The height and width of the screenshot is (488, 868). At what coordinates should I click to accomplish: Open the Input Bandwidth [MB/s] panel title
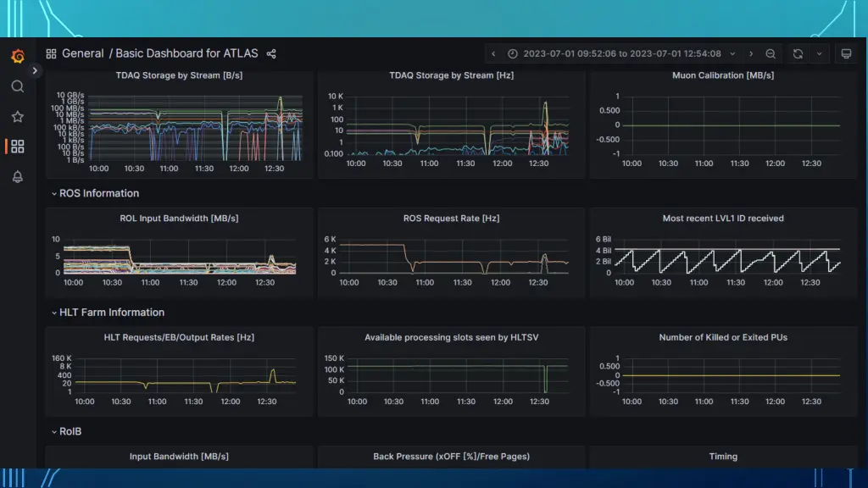(x=179, y=457)
